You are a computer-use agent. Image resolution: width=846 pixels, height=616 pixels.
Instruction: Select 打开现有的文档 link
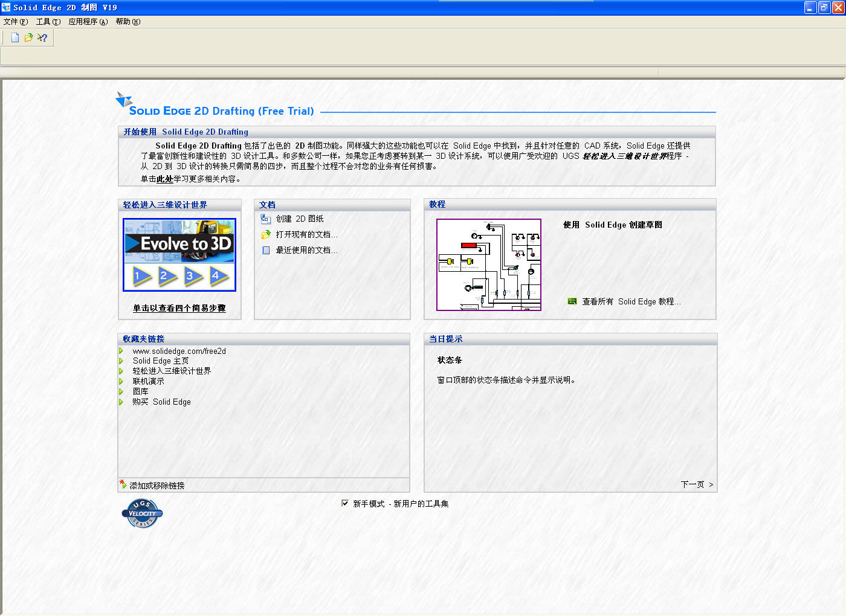click(x=307, y=235)
